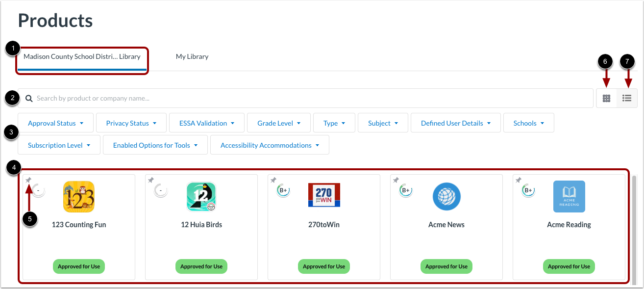The width and height of the screenshot is (644, 289).
Task: Open the 12 Huia Birds title
Action: pyautogui.click(x=201, y=225)
